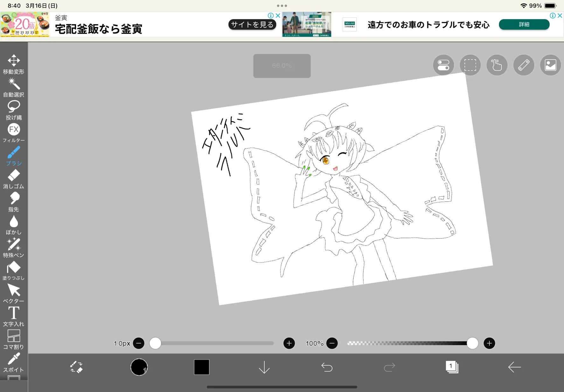Close the 釜寅 advertisement
564x392 pixels.
[278, 15]
